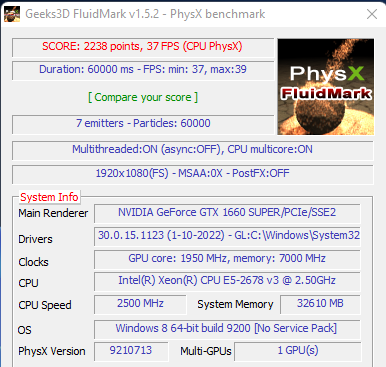Viewport: 386px width, 367px height.
Task: Click the PhysX Version label
Action: [x=52, y=351]
